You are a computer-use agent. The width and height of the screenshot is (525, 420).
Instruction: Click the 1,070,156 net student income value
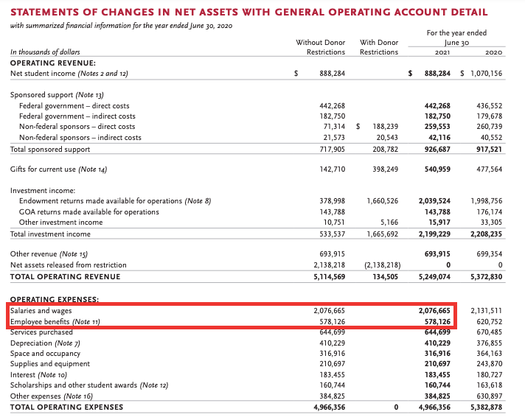pyautogui.click(x=487, y=74)
